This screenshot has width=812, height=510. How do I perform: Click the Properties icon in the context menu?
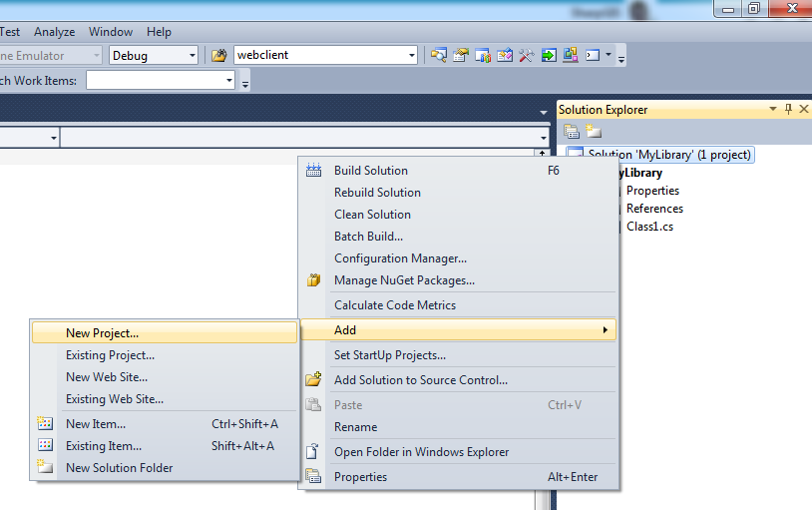[x=313, y=476]
